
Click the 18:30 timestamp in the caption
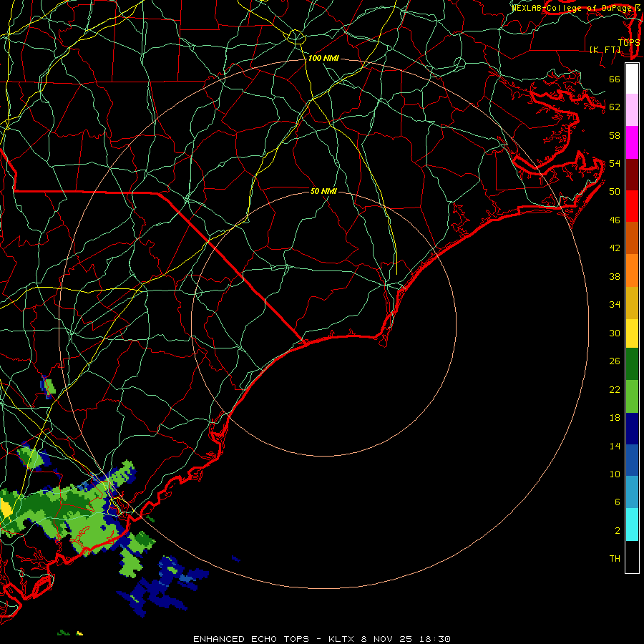435,639
